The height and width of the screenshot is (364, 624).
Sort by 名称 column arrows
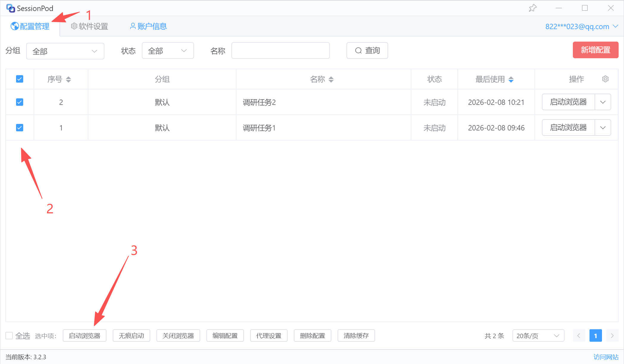click(331, 79)
